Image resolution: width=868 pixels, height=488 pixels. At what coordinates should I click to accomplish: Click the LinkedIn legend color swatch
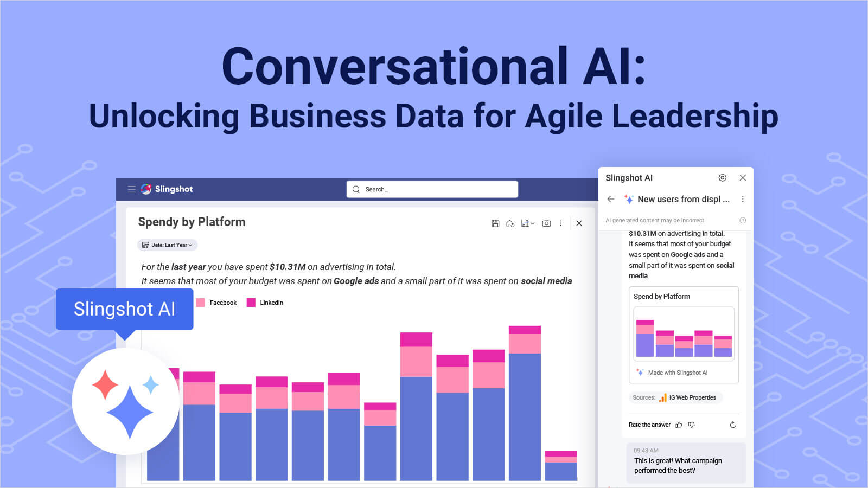click(251, 303)
